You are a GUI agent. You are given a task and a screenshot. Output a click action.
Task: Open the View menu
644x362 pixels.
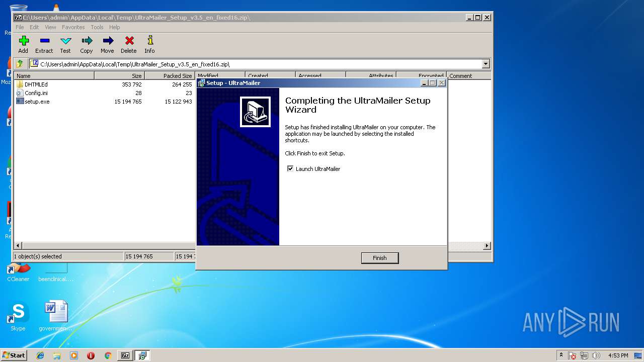pos(51,27)
